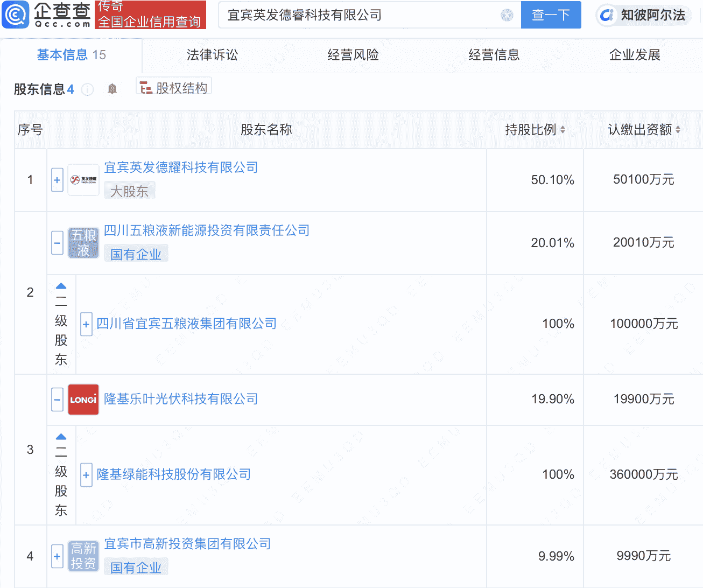Click the Qcc.com logo icon

click(15, 15)
